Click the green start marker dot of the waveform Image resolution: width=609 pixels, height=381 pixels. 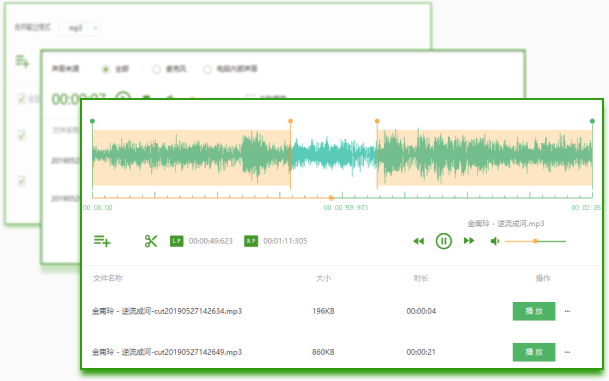pos(92,121)
